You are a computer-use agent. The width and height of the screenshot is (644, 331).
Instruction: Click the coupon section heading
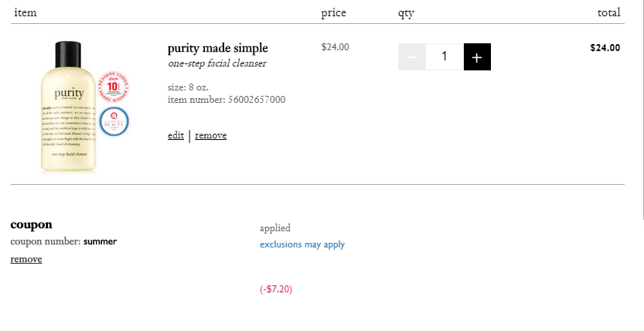(31, 224)
